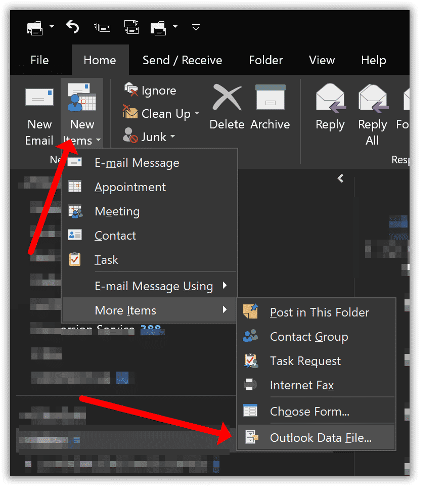Click the Contact card icon
Viewport: 448px width, 499px height.
tap(75, 235)
